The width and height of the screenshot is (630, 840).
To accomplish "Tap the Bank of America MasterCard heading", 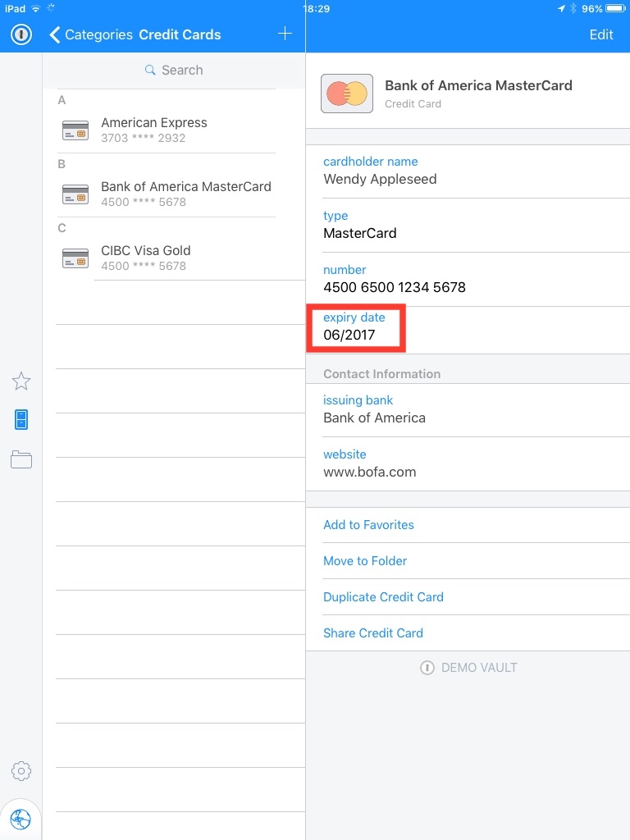I will point(478,85).
